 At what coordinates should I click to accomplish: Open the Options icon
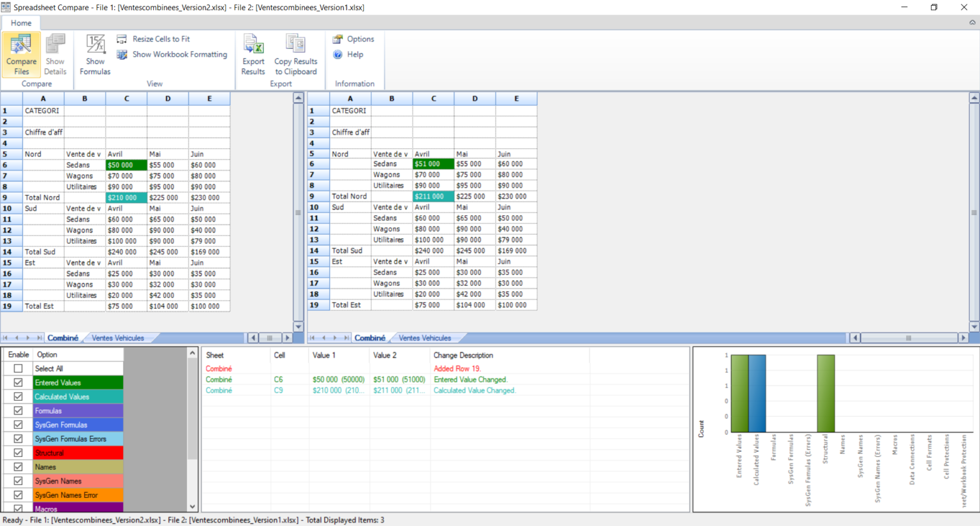pos(338,38)
